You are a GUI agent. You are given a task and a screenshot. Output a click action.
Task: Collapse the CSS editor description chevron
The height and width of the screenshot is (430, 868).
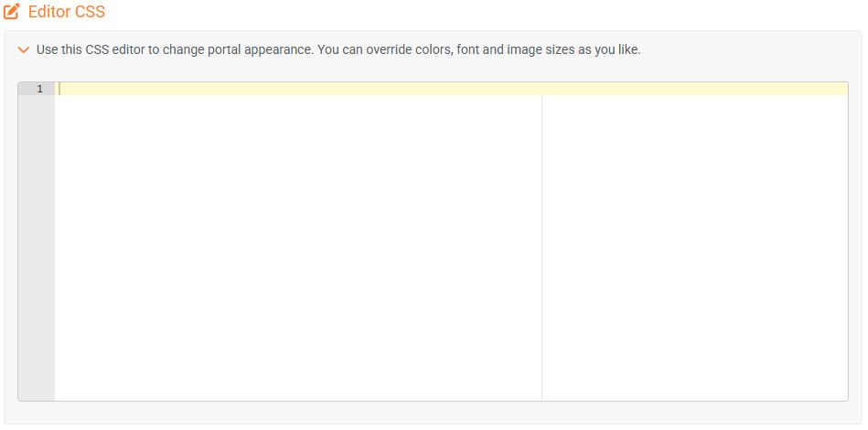pyautogui.click(x=24, y=50)
